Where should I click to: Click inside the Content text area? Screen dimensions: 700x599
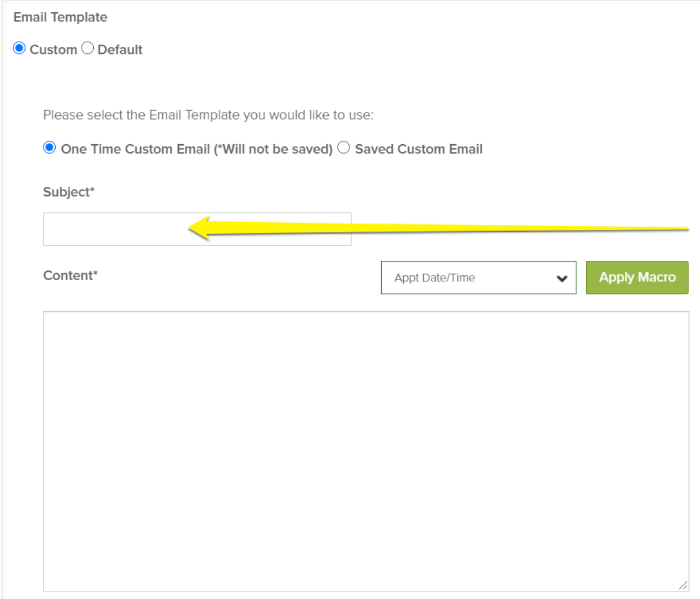coord(365,450)
